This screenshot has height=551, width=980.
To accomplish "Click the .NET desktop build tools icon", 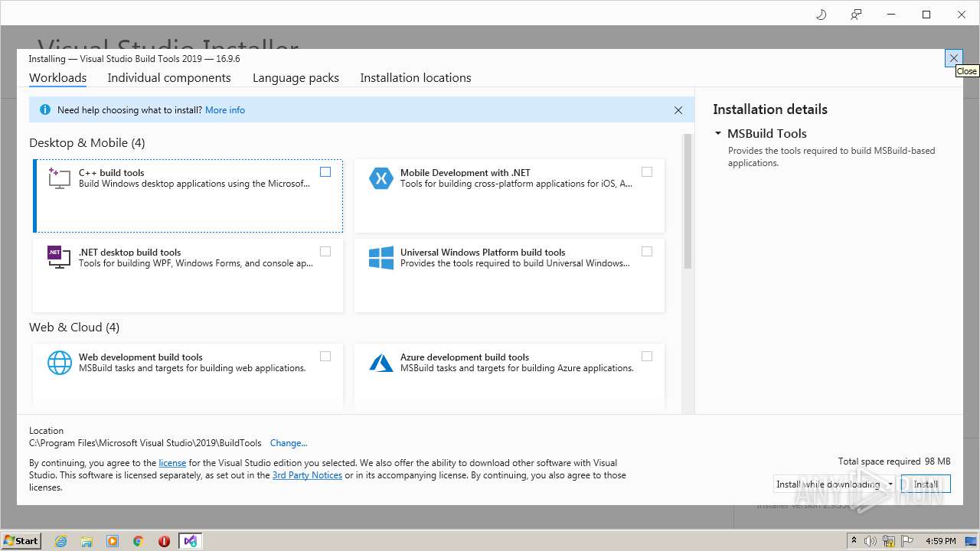I will [x=59, y=257].
